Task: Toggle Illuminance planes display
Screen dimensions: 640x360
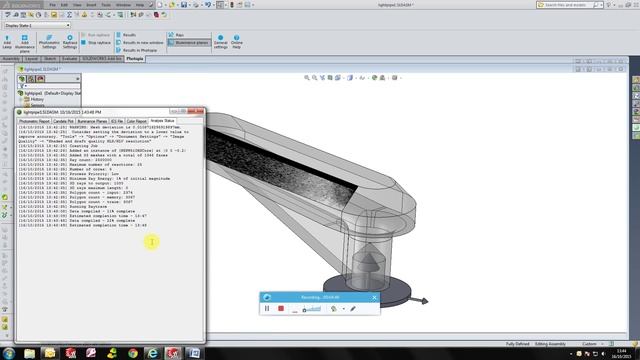Action: coord(189,42)
